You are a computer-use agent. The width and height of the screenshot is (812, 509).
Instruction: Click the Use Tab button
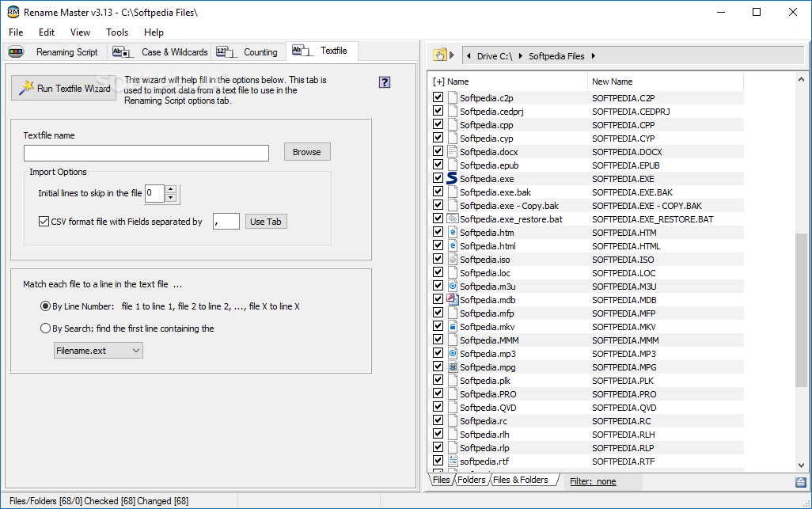tap(266, 222)
